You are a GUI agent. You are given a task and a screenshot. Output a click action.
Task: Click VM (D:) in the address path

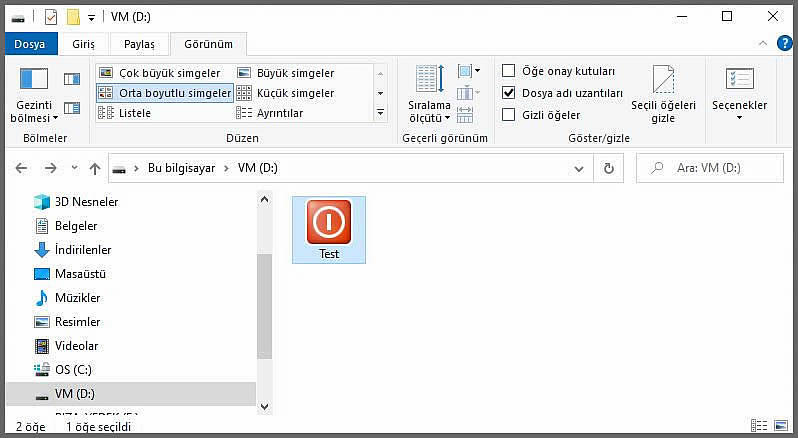258,168
